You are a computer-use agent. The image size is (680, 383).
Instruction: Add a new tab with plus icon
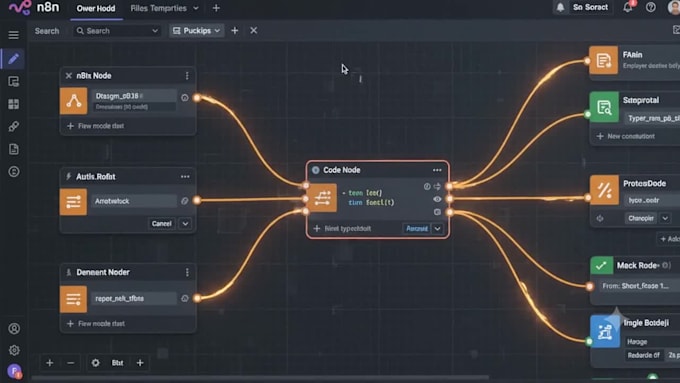(x=216, y=8)
